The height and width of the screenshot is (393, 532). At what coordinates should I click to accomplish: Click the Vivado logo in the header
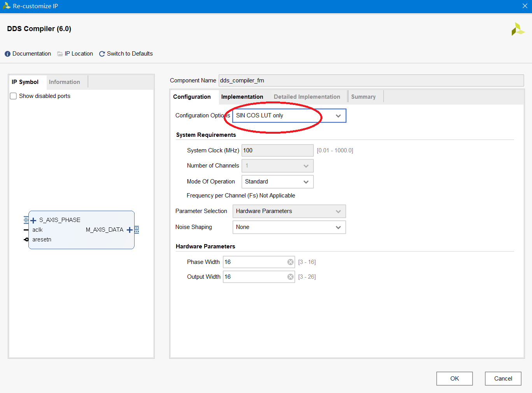point(518,29)
